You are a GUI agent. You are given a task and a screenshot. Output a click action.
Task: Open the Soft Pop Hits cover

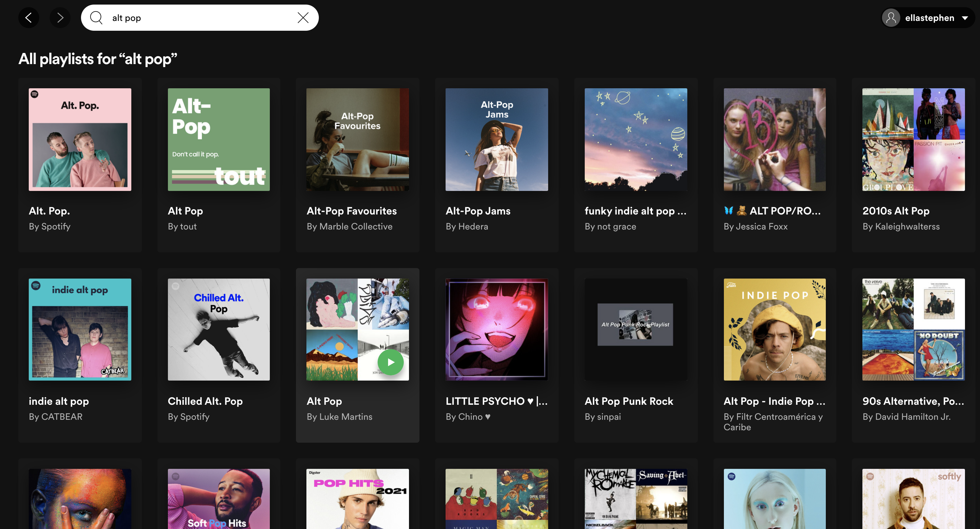click(219, 499)
